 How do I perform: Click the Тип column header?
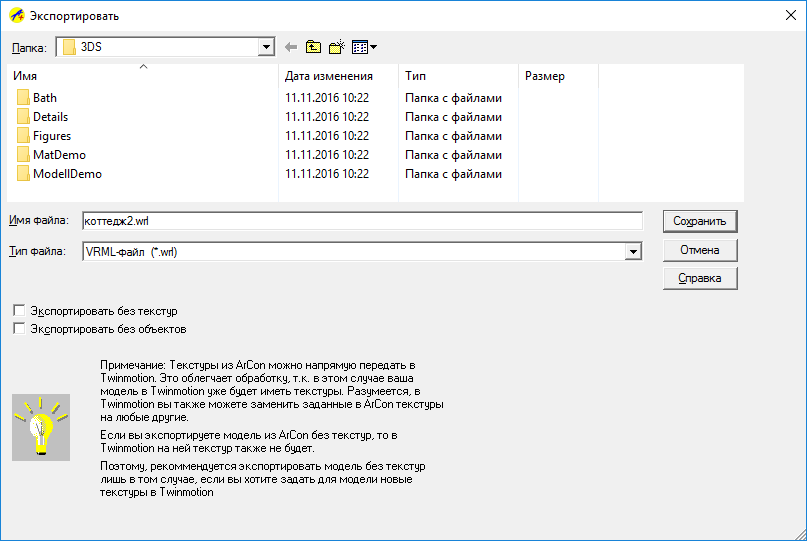[416, 76]
